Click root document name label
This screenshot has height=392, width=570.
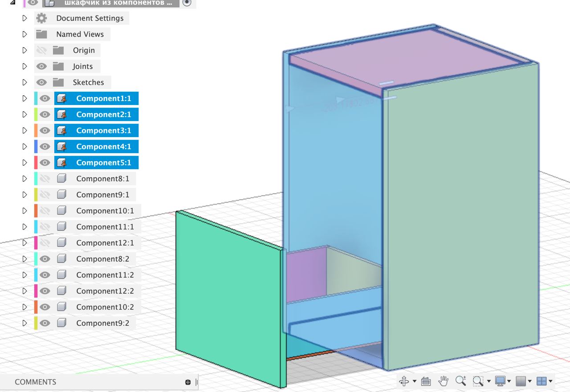(x=118, y=3)
